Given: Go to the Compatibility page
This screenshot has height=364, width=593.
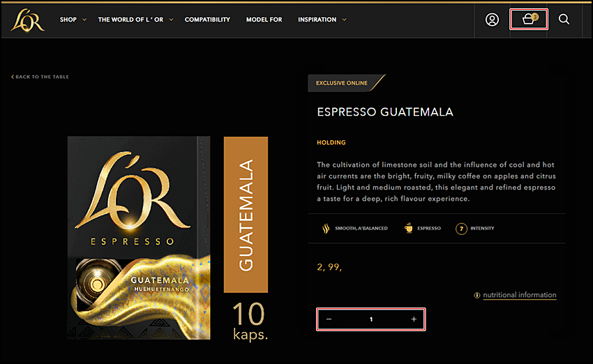Looking at the screenshot, I should tap(207, 20).
